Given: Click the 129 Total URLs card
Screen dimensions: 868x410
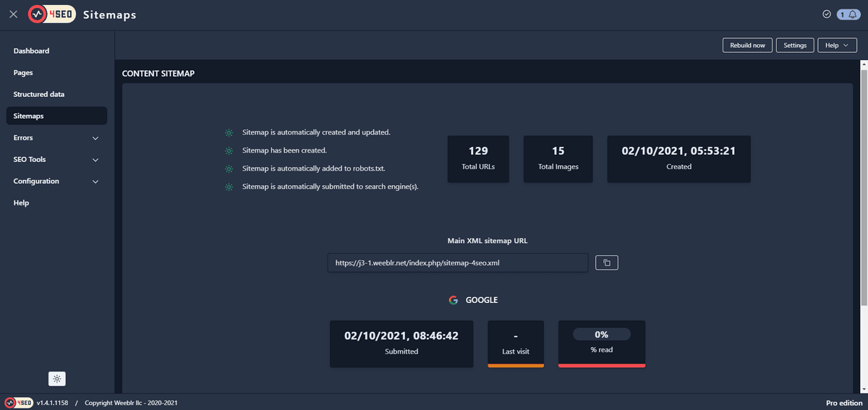Looking at the screenshot, I should pos(478,158).
